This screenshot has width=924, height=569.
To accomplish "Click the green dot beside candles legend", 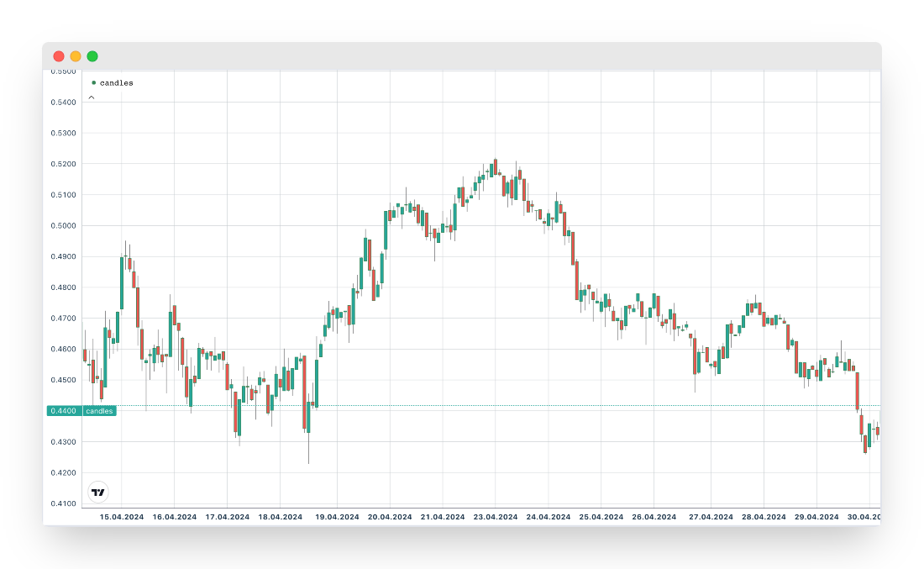I will click(94, 82).
